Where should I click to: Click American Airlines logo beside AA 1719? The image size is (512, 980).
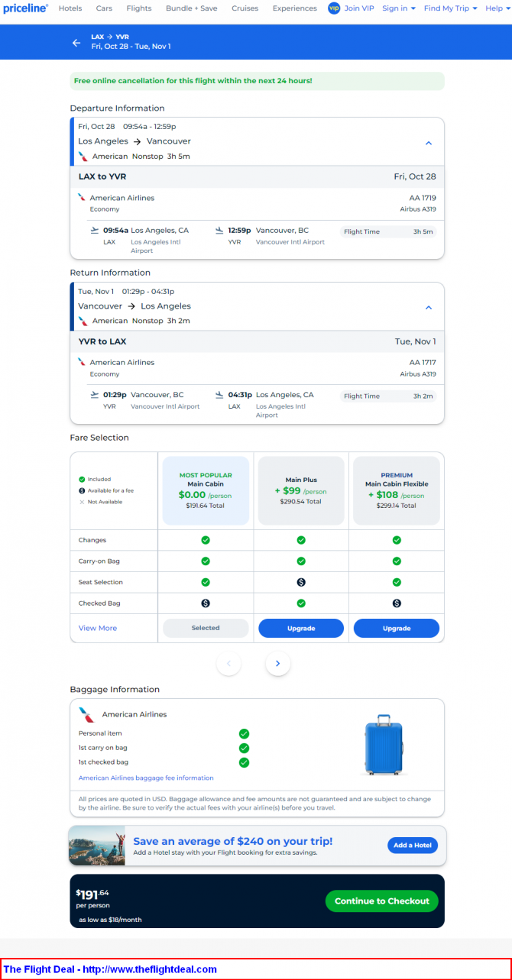click(82, 197)
